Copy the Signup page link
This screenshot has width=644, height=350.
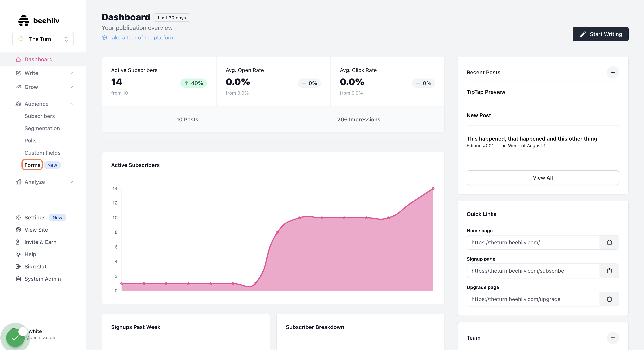(x=609, y=271)
